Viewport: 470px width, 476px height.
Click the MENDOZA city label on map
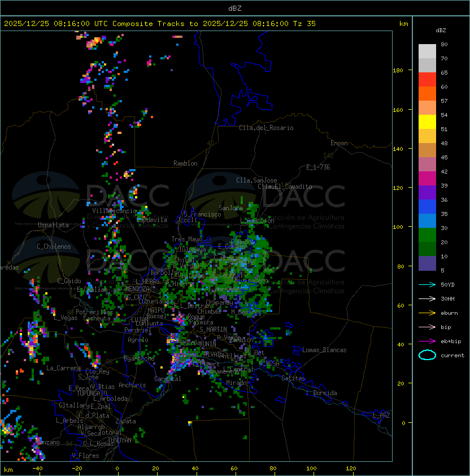(x=137, y=288)
